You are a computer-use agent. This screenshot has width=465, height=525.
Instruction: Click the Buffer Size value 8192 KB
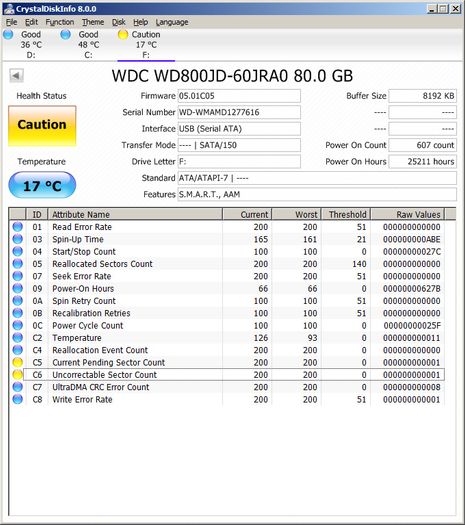tap(422, 96)
